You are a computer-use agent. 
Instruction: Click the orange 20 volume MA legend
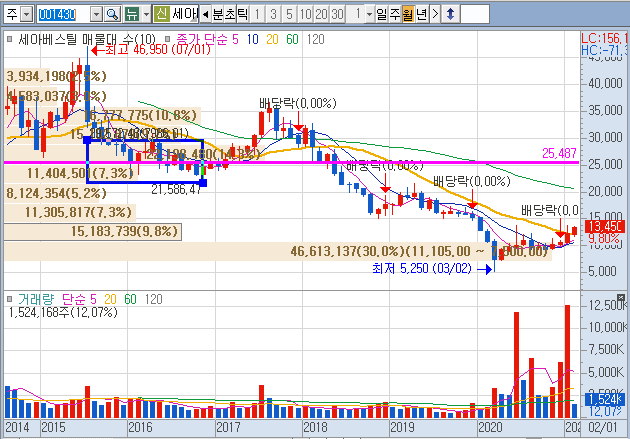point(110,299)
